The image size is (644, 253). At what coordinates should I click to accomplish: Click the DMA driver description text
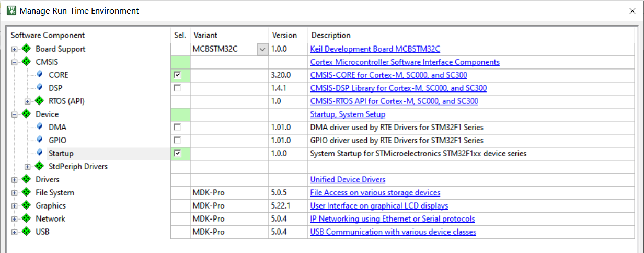(397, 128)
